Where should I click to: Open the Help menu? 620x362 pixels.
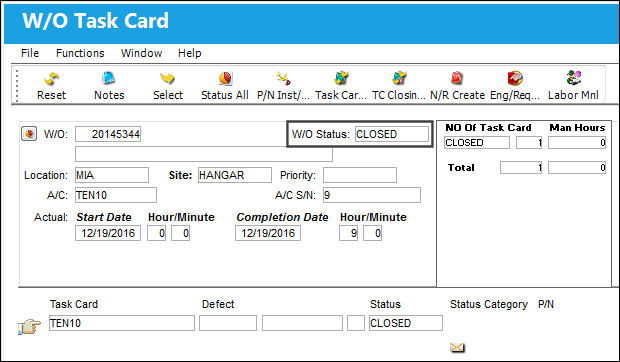[x=189, y=53]
